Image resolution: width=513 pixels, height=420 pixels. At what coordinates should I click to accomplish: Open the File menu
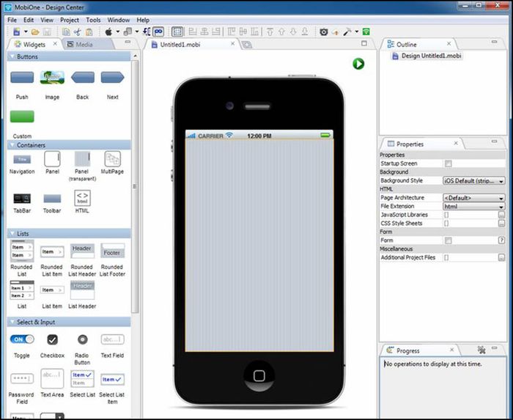pyautogui.click(x=12, y=20)
